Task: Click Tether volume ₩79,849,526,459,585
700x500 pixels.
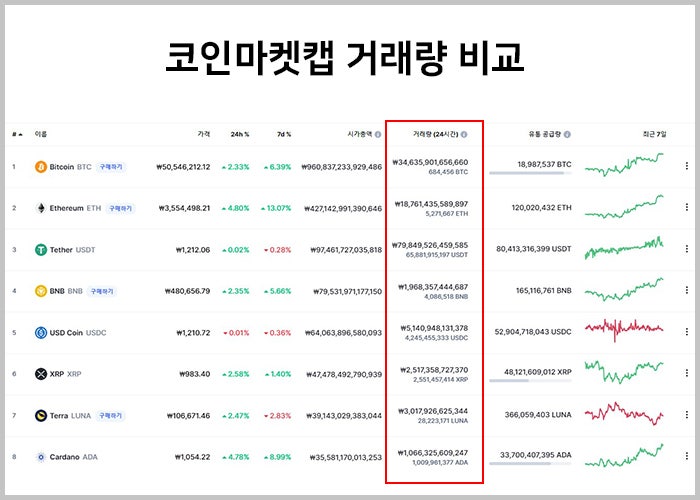Action: tap(430, 246)
